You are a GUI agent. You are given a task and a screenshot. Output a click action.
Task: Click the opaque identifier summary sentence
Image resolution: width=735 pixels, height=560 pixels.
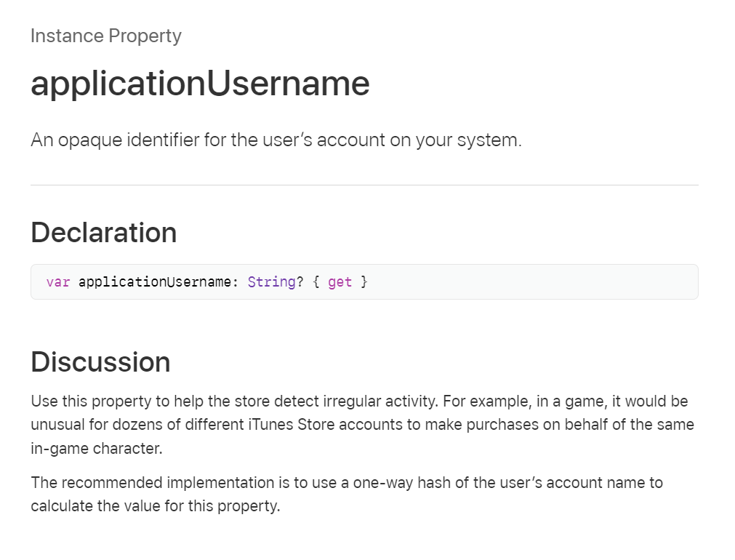coord(276,140)
